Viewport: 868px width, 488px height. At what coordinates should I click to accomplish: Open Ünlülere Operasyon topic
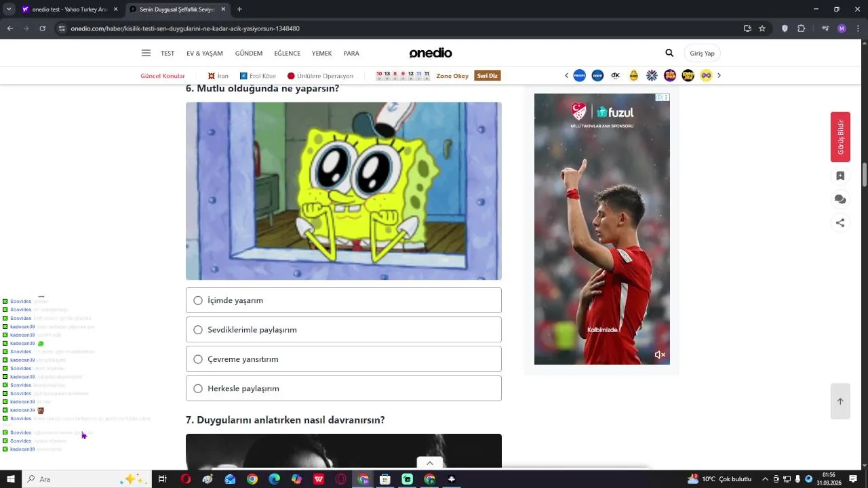(321, 76)
